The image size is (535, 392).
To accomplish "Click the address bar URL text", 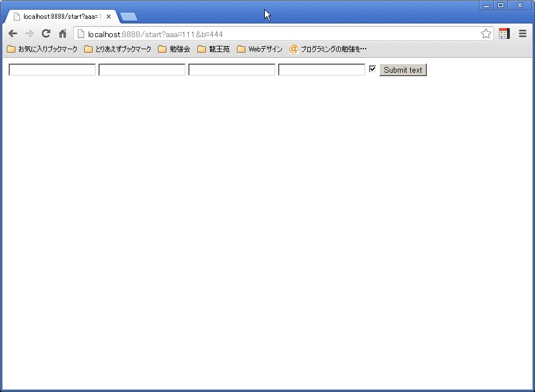I will pyautogui.click(x=155, y=34).
